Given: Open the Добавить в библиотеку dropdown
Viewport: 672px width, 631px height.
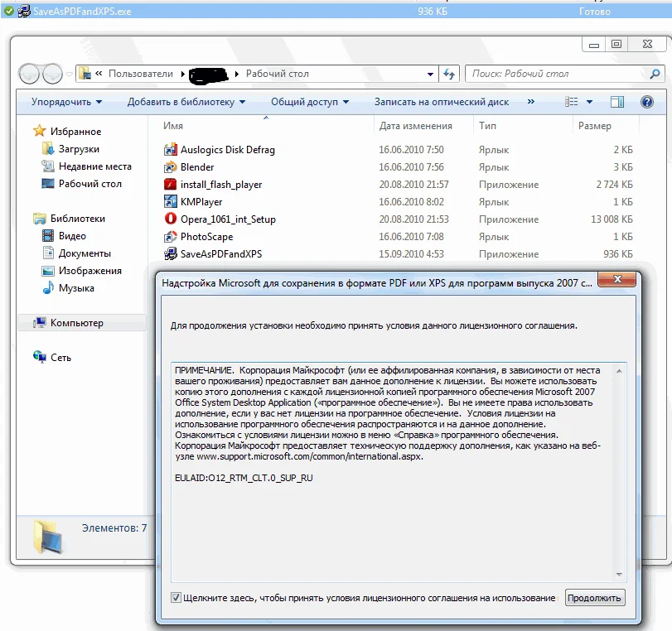Looking at the screenshot, I should [x=186, y=102].
